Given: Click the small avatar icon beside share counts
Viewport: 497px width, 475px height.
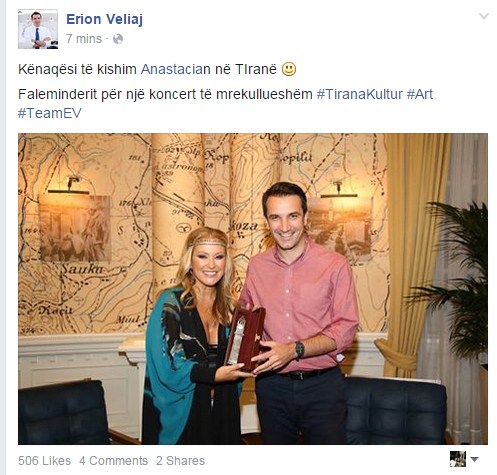Looking at the screenshot, I should (458, 459).
